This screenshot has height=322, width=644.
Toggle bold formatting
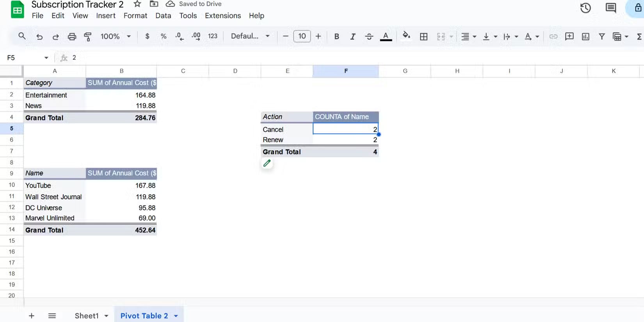click(x=336, y=36)
